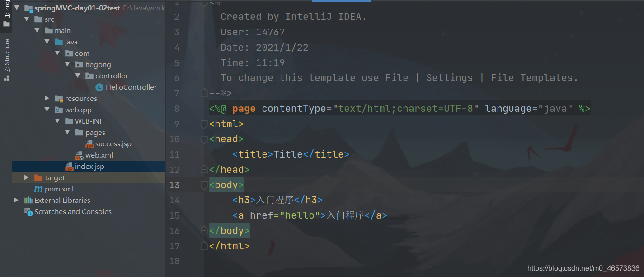Click the index.jsp file icon
The width and height of the screenshot is (644, 277).
pos(69,167)
